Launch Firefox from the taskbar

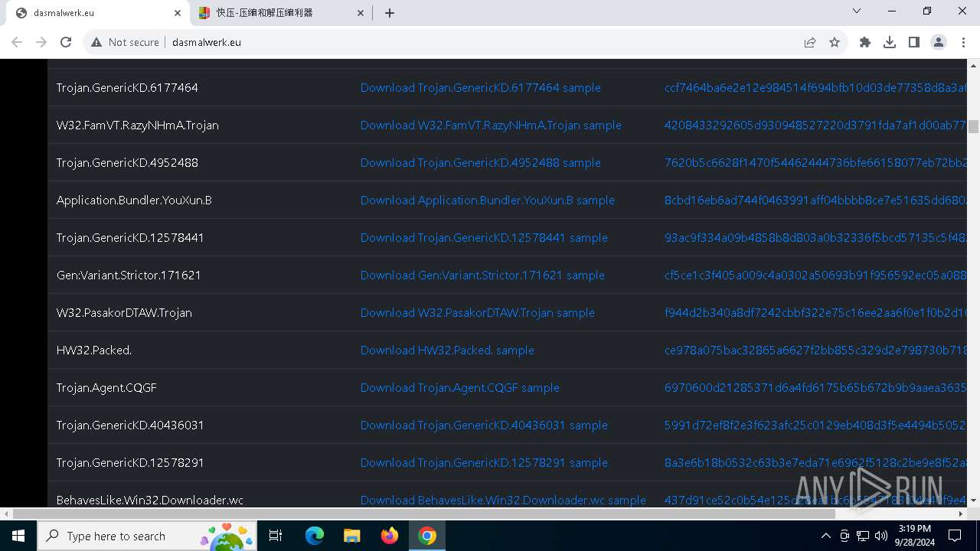390,536
